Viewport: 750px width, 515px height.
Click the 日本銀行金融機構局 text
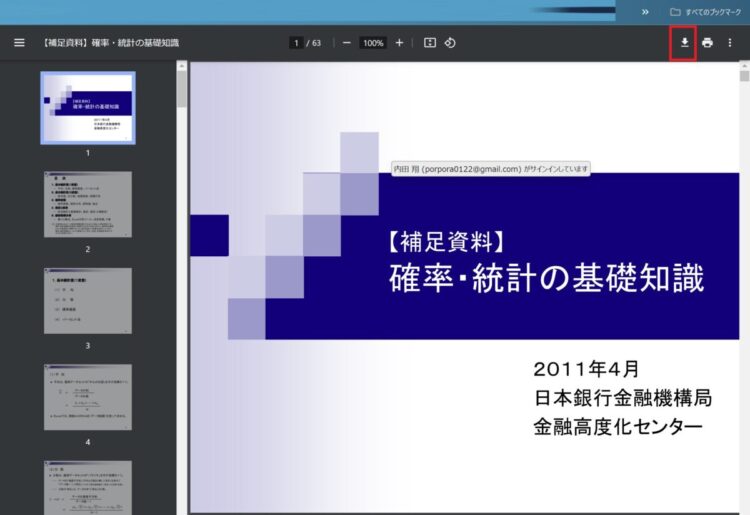tap(623, 398)
